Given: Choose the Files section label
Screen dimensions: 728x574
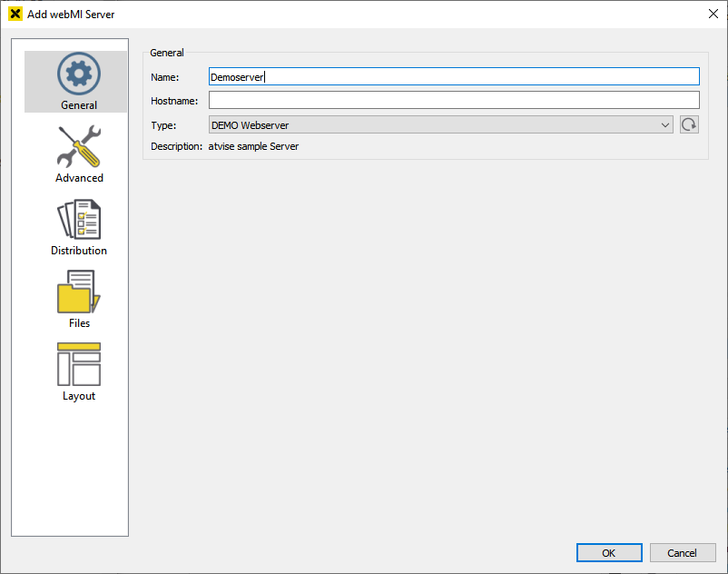Looking at the screenshot, I should coord(79,323).
